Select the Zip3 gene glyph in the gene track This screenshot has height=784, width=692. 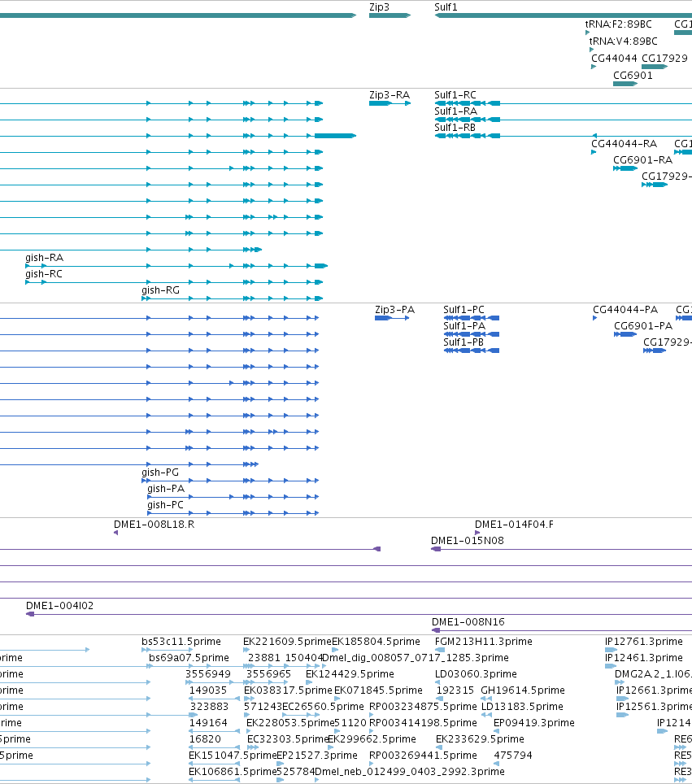coord(390,15)
